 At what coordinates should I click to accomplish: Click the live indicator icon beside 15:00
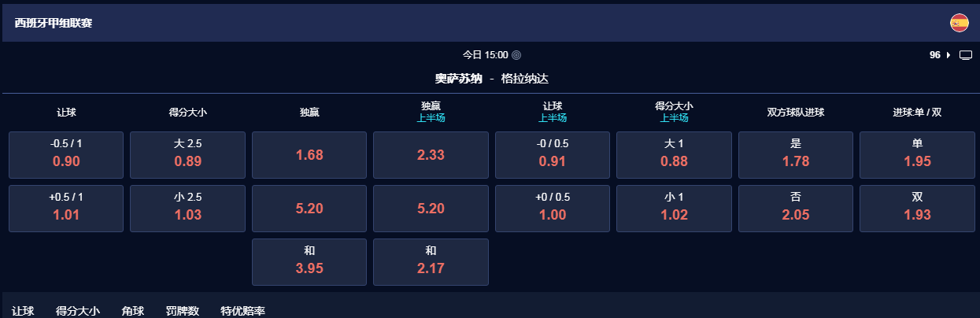pos(516,55)
